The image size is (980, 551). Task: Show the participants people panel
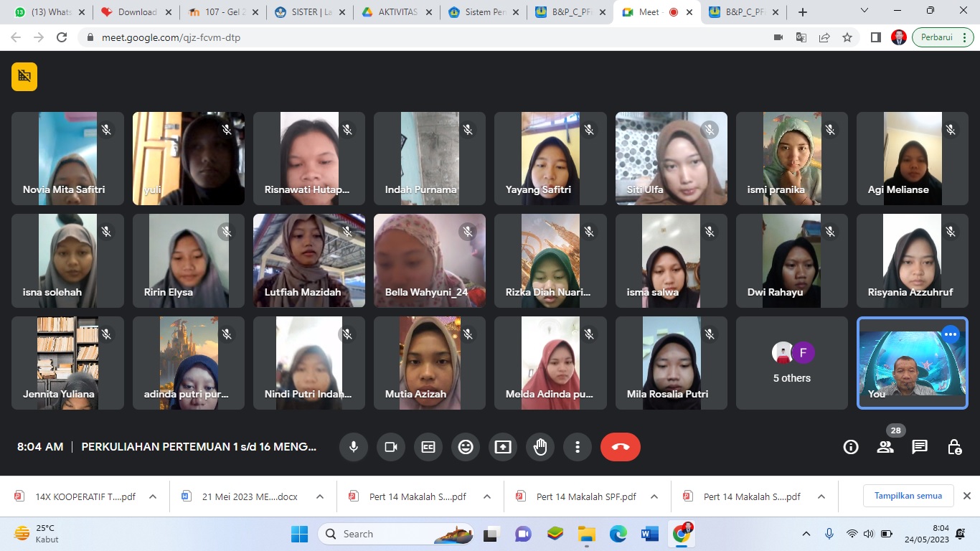pyautogui.click(x=885, y=447)
